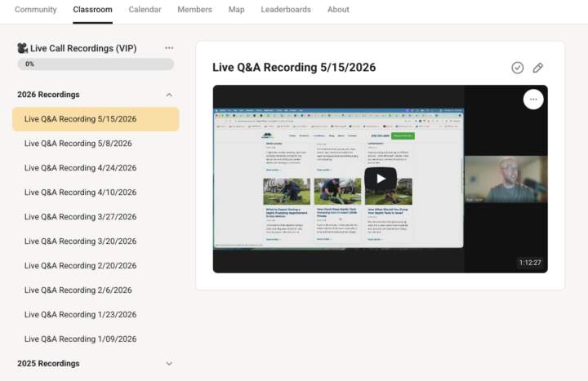
Task: Click the 1:12:27 video duration badge
Action: [x=530, y=263]
